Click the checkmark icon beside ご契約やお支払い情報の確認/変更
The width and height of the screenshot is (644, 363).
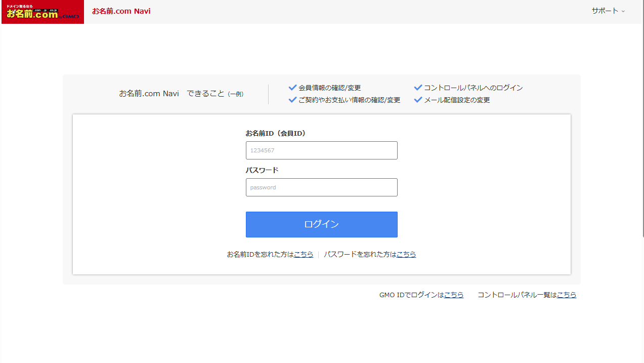[292, 100]
